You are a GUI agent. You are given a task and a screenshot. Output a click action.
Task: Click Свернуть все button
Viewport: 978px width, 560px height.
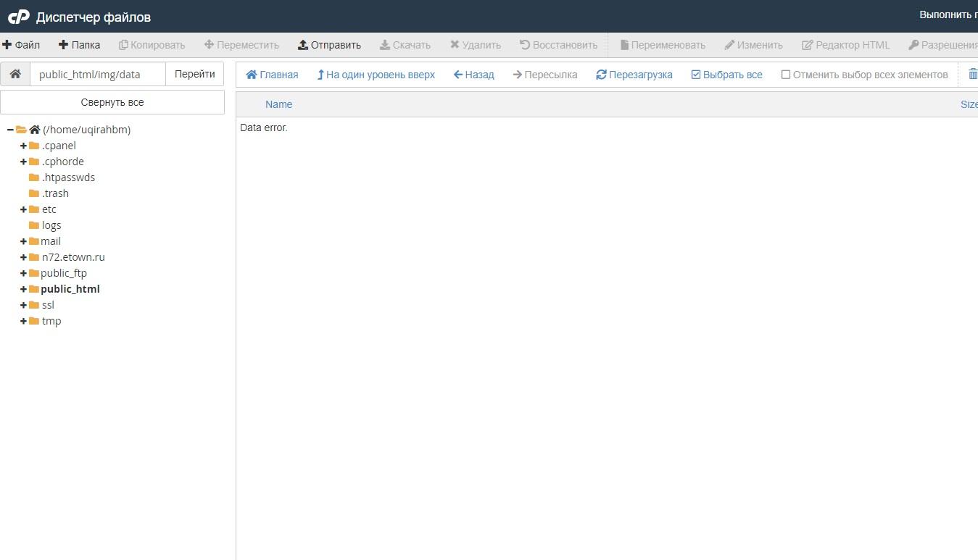(x=112, y=102)
